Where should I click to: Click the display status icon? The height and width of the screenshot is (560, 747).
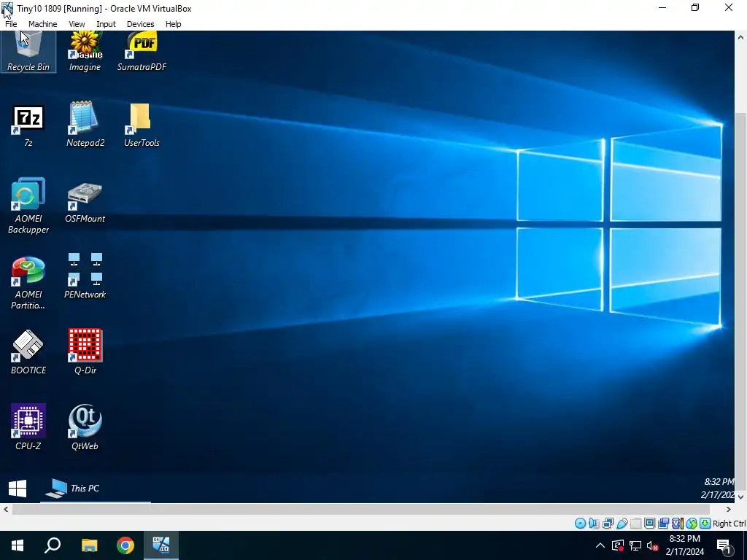pos(649,524)
